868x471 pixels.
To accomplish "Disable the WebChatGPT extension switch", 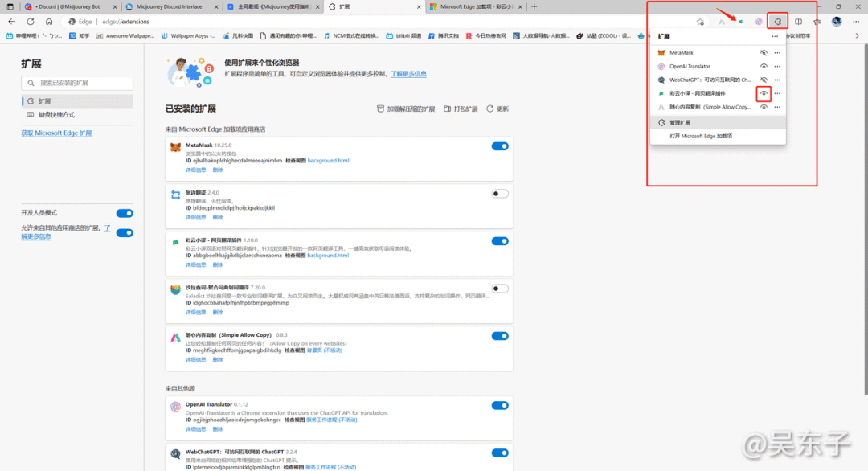I will click(500, 453).
